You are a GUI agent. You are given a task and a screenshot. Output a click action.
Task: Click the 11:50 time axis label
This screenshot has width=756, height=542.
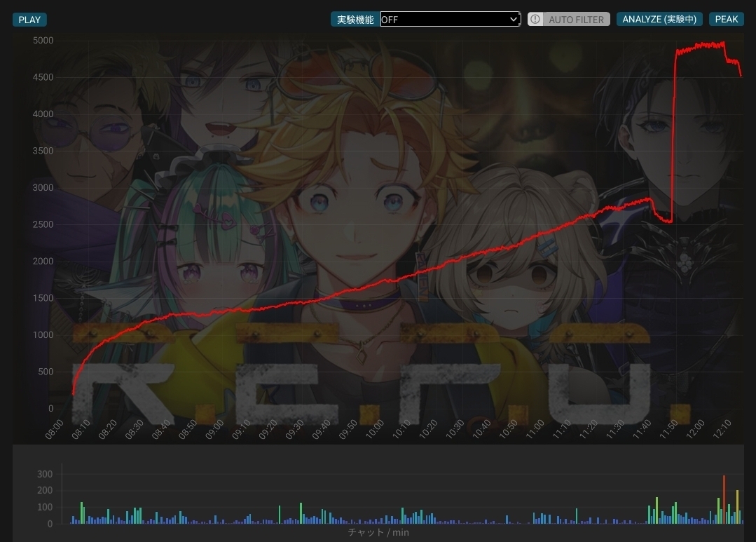click(668, 430)
